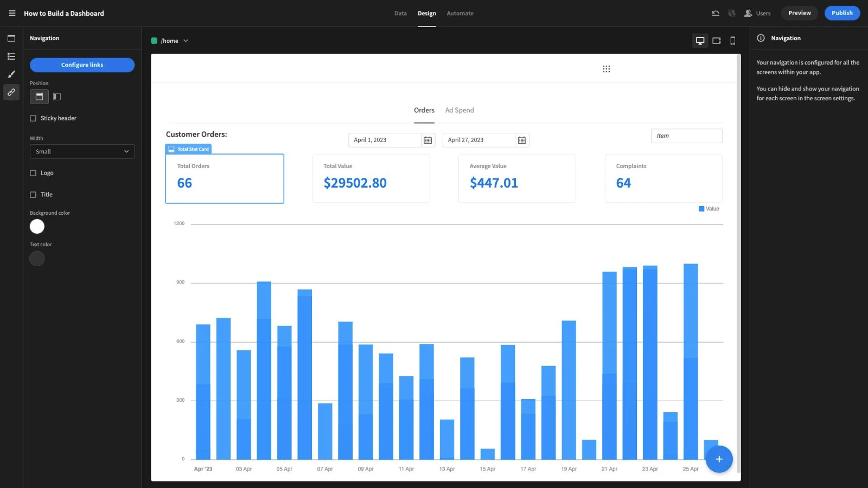868x488 pixels.
Task: Set navigation position to top
Action: pyautogui.click(x=39, y=97)
